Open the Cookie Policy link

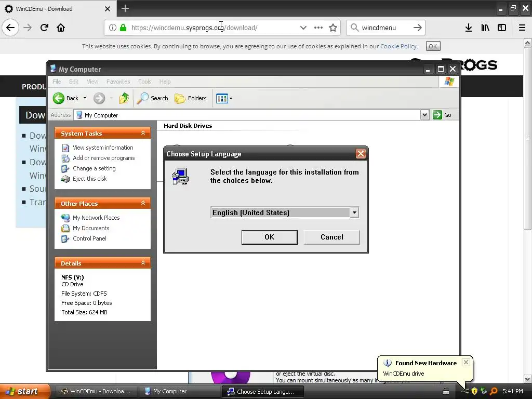tap(398, 46)
